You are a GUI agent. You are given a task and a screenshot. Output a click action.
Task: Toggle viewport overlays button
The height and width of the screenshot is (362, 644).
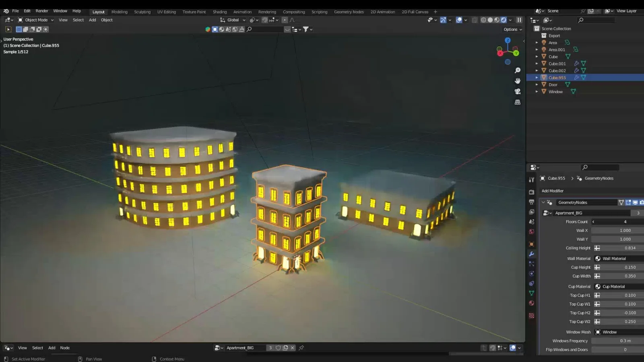coord(459,20)
